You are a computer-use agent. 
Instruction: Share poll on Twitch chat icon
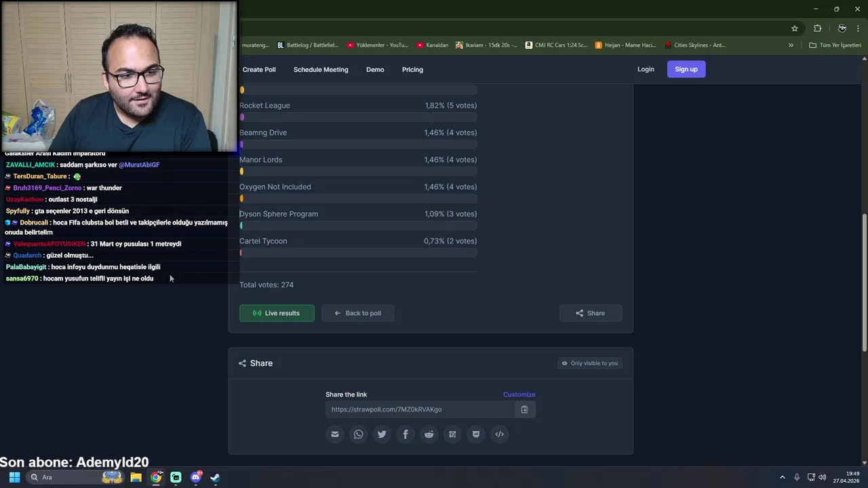[476, 434]
